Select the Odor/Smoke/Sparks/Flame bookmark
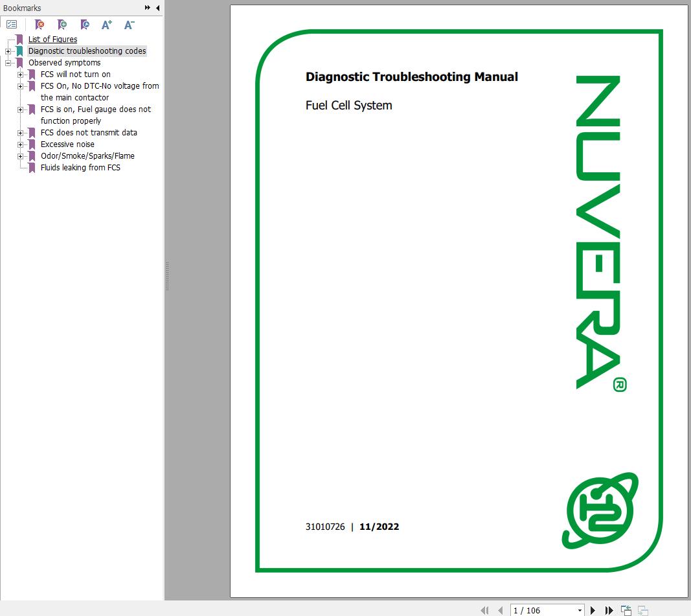691x616 pixels. (87, 155)
